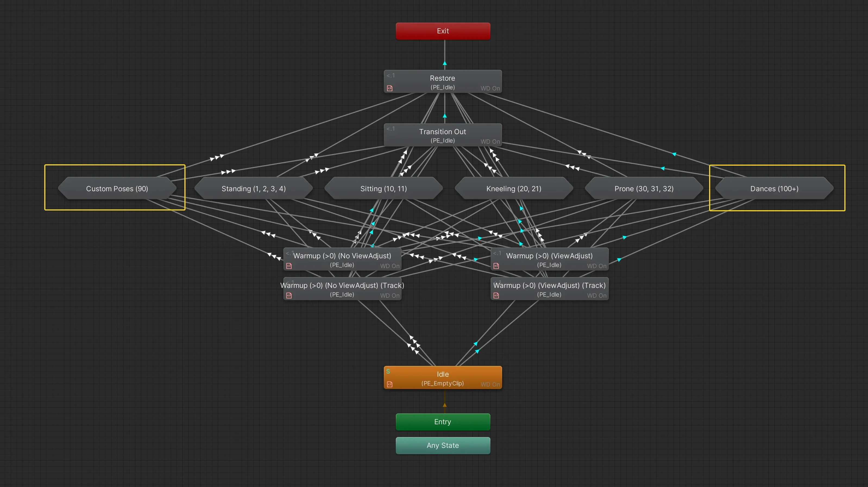Select the green Entry state
This screenshot has width=868, height=487.
coord(442,422)
